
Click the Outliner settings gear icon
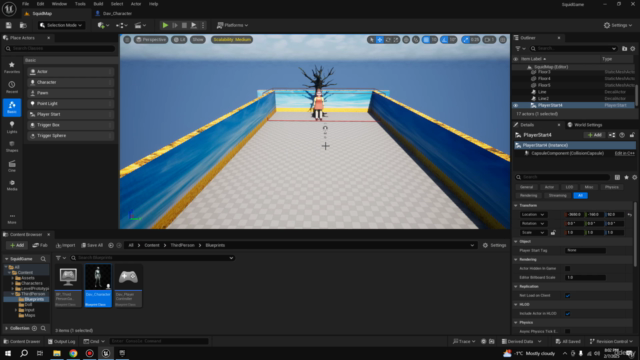(x=633, y=49)
